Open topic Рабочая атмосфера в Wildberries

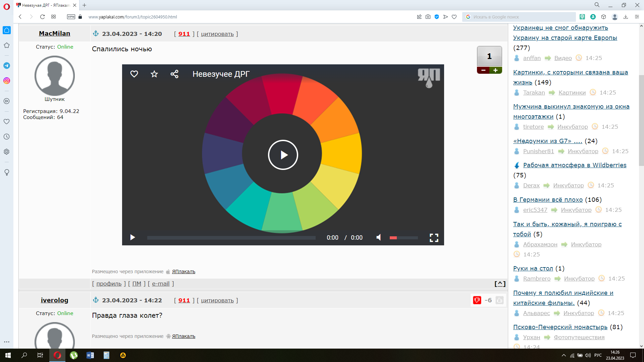(575, 165)
